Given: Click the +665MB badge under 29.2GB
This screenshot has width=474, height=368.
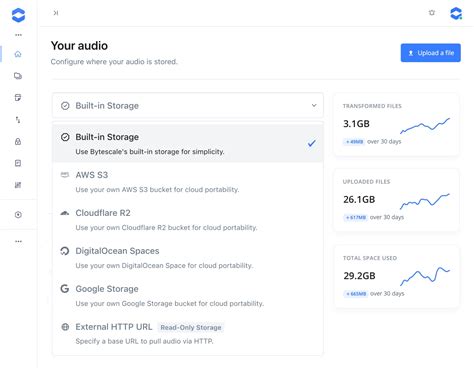Looking at the screenshot, I should pos(356,294).
